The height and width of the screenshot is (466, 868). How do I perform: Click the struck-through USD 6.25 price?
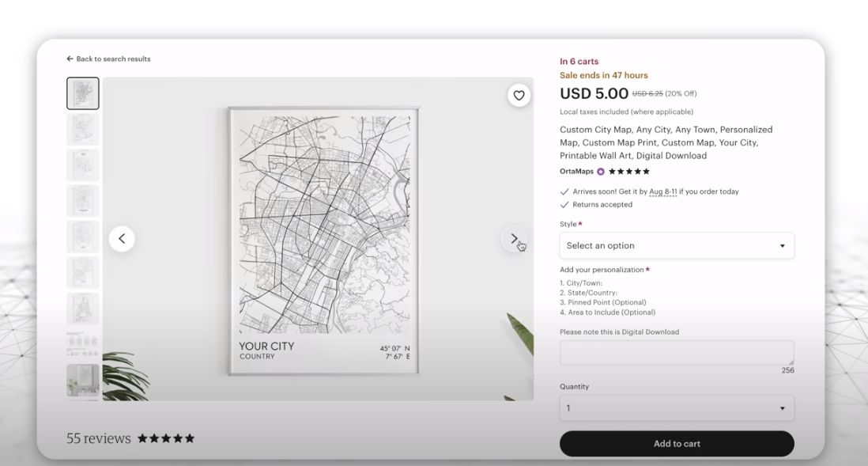pyautogui.click(x=647, y=93)
